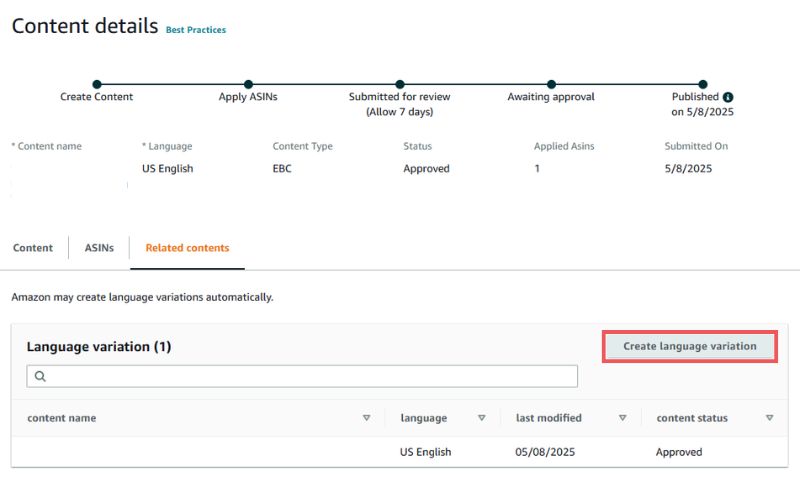This screenshot has width=800, height=500.
Task: Click the Approved status cell in the table
Action: pos(679,452)
